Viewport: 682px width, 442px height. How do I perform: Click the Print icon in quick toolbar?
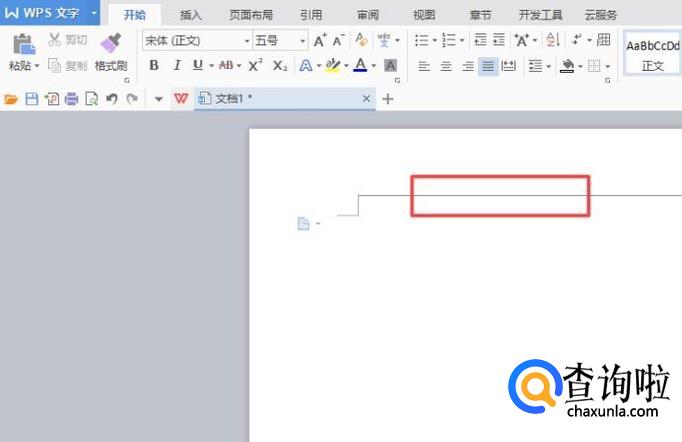point(71,99)
